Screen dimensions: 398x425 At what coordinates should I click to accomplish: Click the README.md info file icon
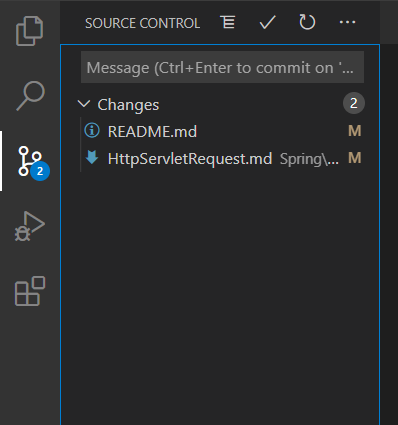pyautogui.click(x=92, y=130)
